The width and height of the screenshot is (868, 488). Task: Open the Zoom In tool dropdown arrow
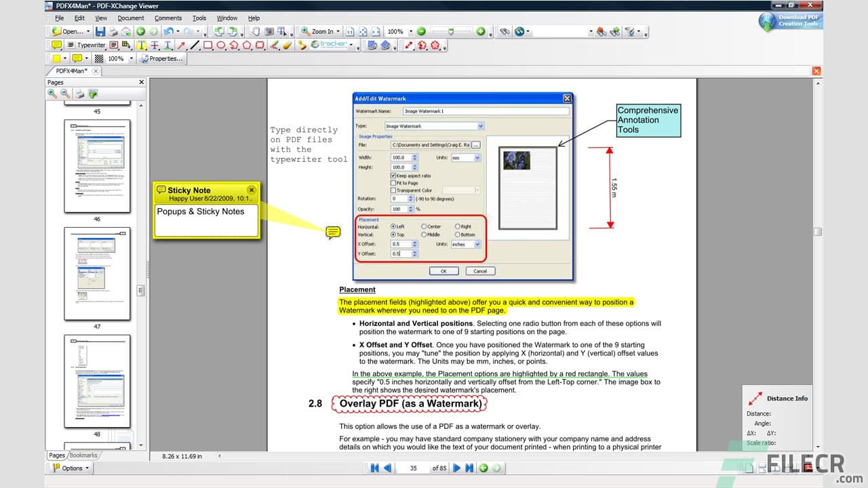[338, 31]
